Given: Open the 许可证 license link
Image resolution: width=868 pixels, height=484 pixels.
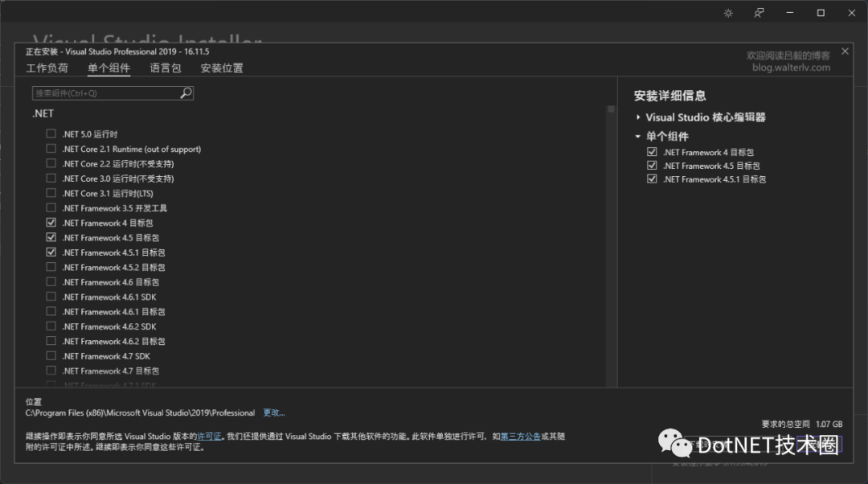Looking at the screenshot, I should point(209,437).
